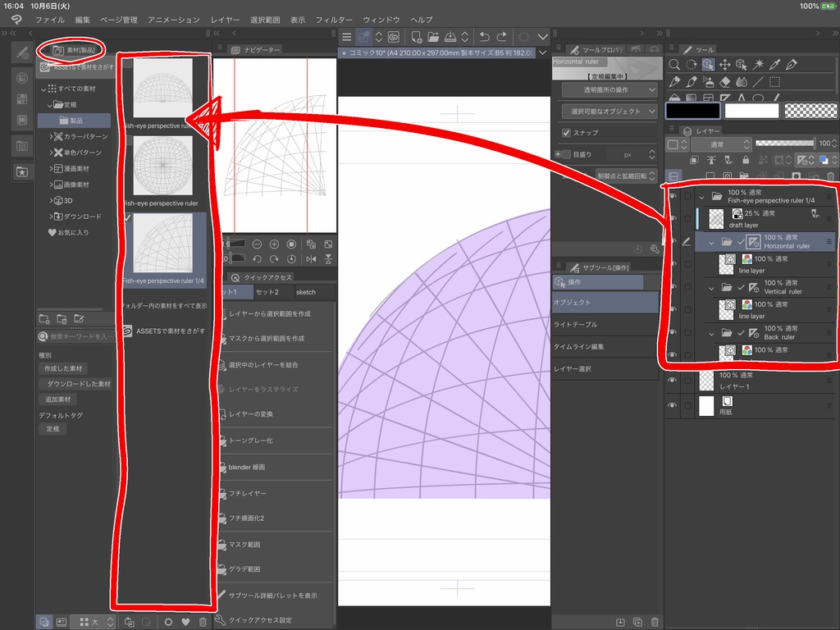Collapse the Fish-eye perspective ruler 1/4 folder
The image size is (840, 630).
pos(701,198)
